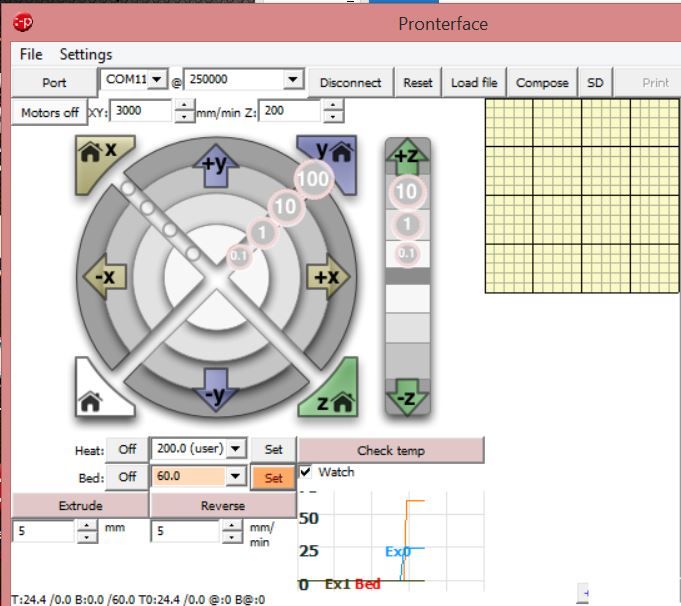Set the bed temperature with orange Set
The image size is (681, 606).
[273, 478]
